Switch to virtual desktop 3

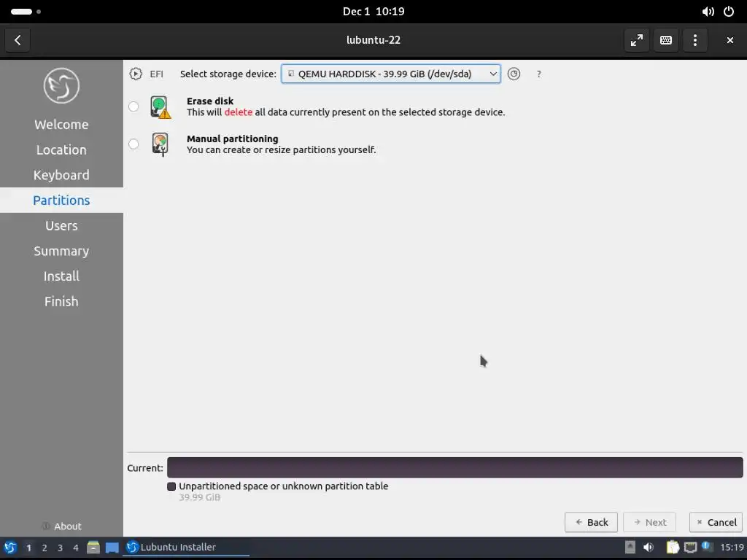coord(60,548)
